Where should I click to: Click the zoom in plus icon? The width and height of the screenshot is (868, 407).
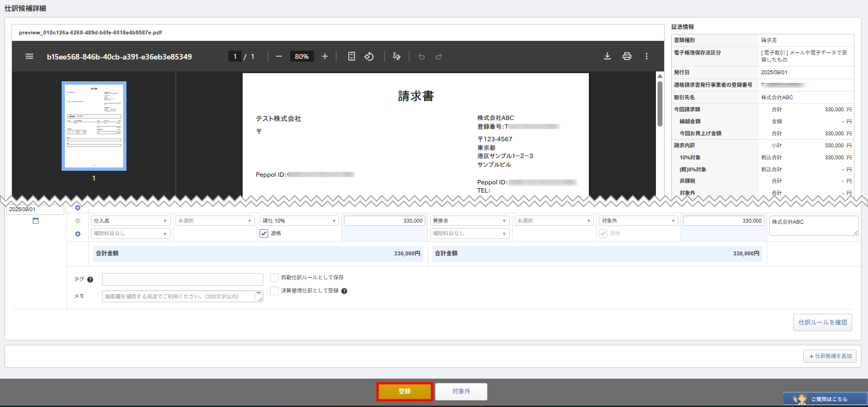[325, 56]
